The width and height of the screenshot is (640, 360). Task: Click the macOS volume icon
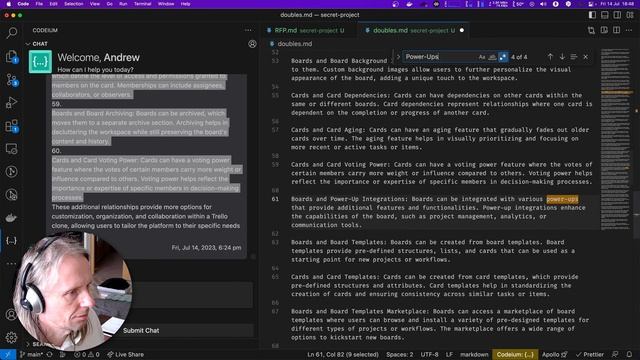pos(543,4)
